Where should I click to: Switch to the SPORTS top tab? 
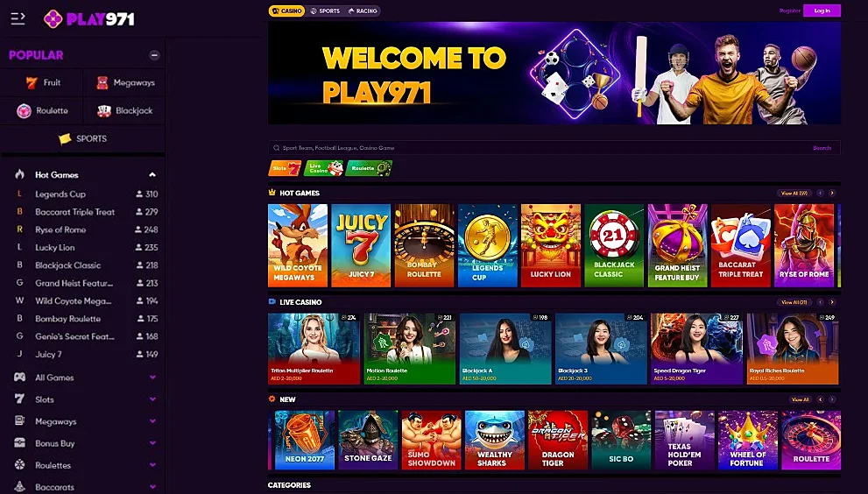(325, 11)
